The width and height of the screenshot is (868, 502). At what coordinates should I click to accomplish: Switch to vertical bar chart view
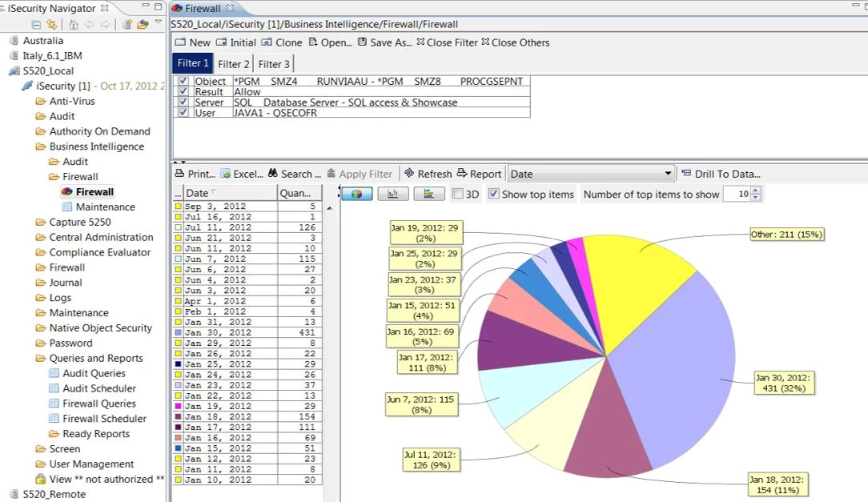[393, 194]
